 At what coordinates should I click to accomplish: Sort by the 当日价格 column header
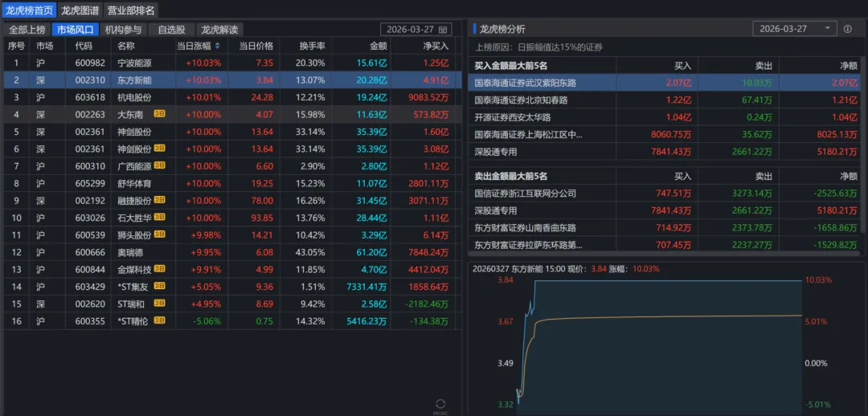click(256, 47)
